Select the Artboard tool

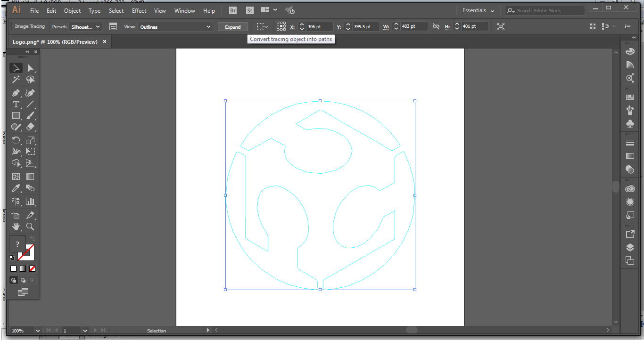[x=16, y=215]
